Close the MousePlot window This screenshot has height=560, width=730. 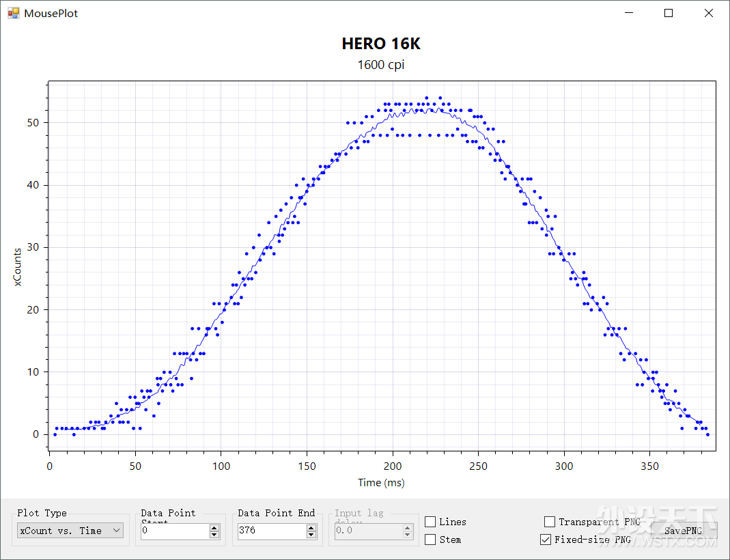pos(709,13)
